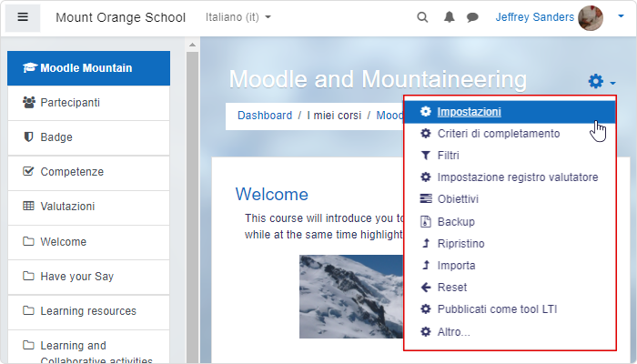Screen dimensions: 637x364
Task: Choose Impostazione registro valutatore menu item
Action: (510, 177)
